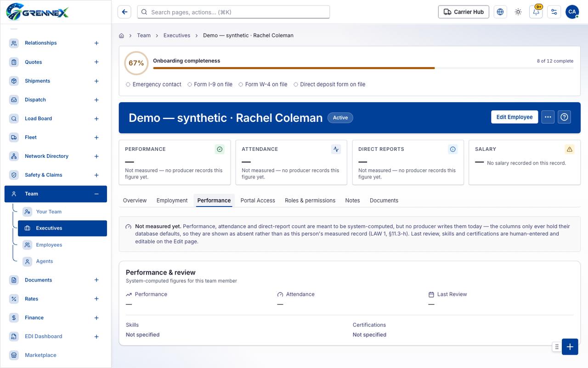Open the display settings sliders icon
588x368 pixels.
(554, 12)
